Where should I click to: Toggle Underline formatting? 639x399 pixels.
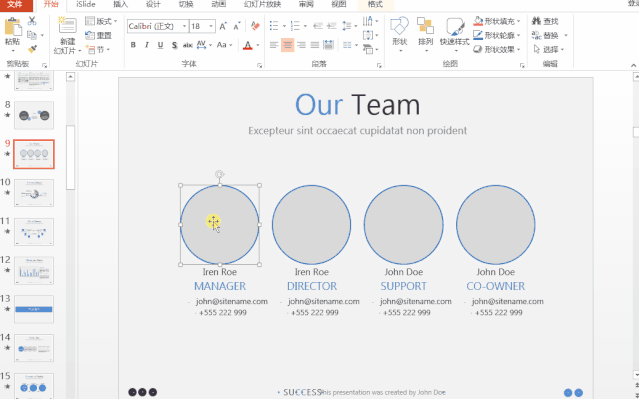pyautogui.click(x=161, y=45)
